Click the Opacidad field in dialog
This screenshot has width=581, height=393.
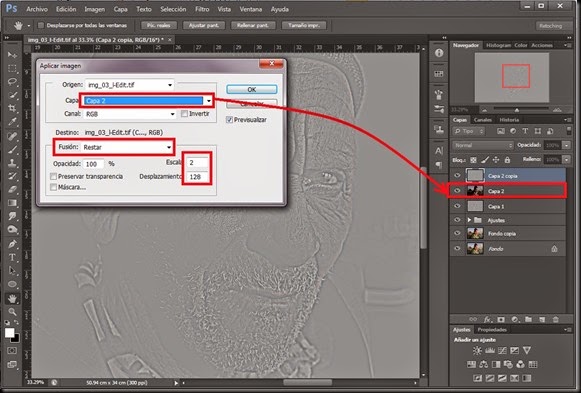(x=94, y=164)
